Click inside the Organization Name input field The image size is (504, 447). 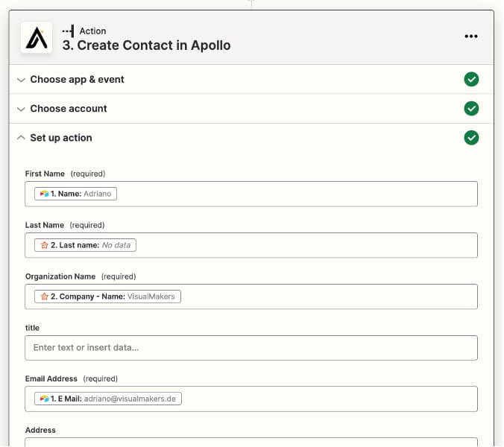[x=251, y=297]
